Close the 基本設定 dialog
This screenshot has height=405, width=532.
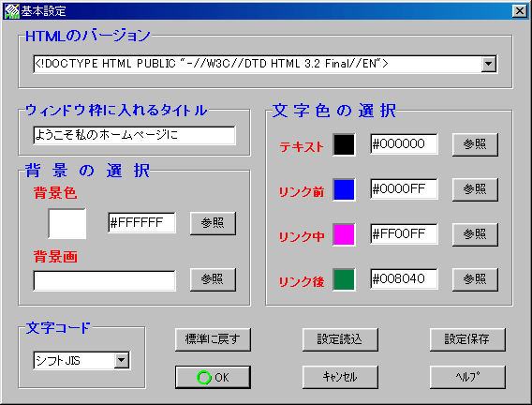(520, 11)
